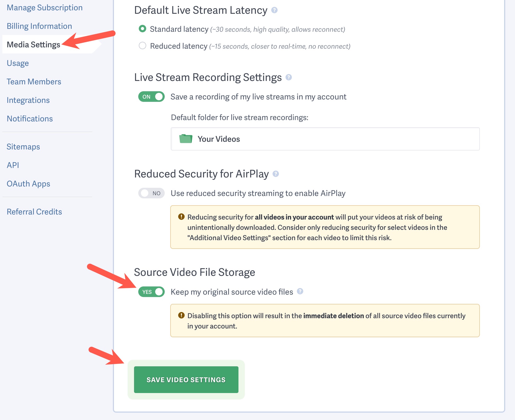Open Usage in the sidebar
Image resolution: width=515 pixels, height=420 pixels.
(x=18, y=63)
